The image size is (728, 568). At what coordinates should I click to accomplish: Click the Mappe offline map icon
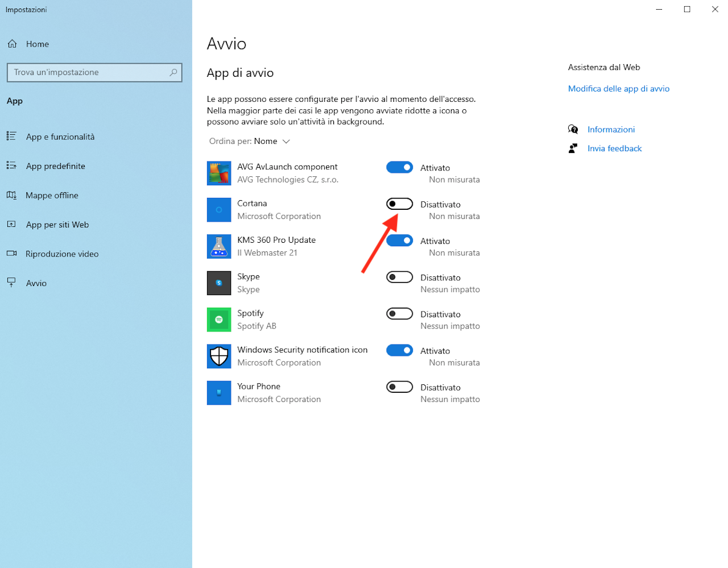tap(11, 195)
